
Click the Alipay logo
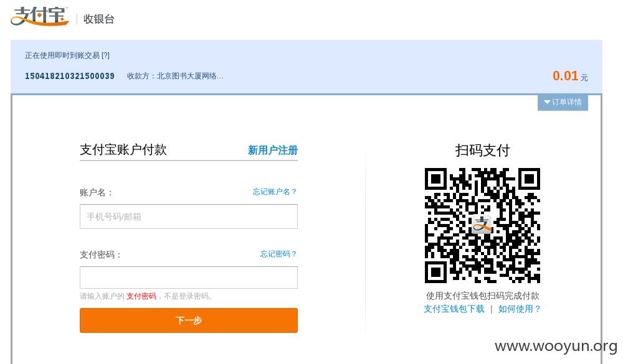[40, 16]
